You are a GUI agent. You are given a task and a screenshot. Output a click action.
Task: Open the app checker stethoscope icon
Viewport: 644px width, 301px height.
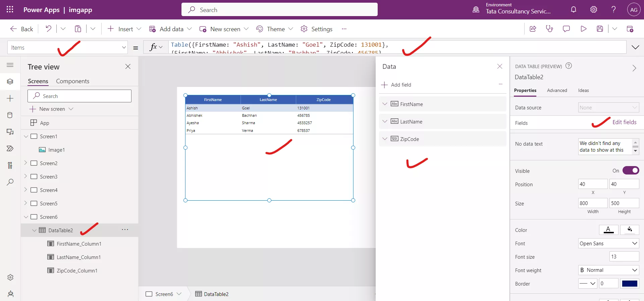click(x=549, y=29)
